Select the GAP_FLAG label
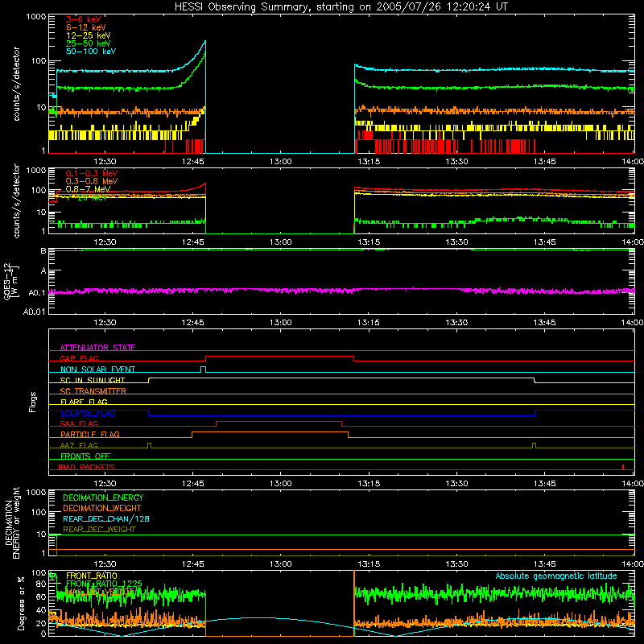 (79, 358)
